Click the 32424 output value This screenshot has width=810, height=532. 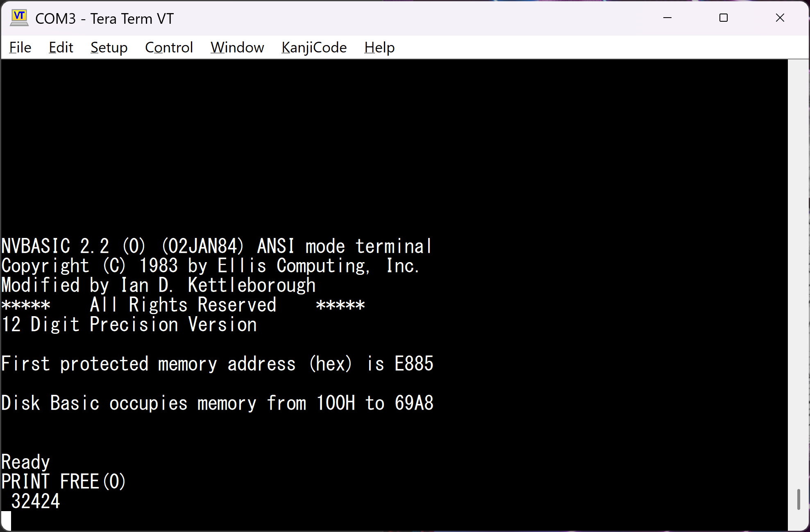pos(36,501)
